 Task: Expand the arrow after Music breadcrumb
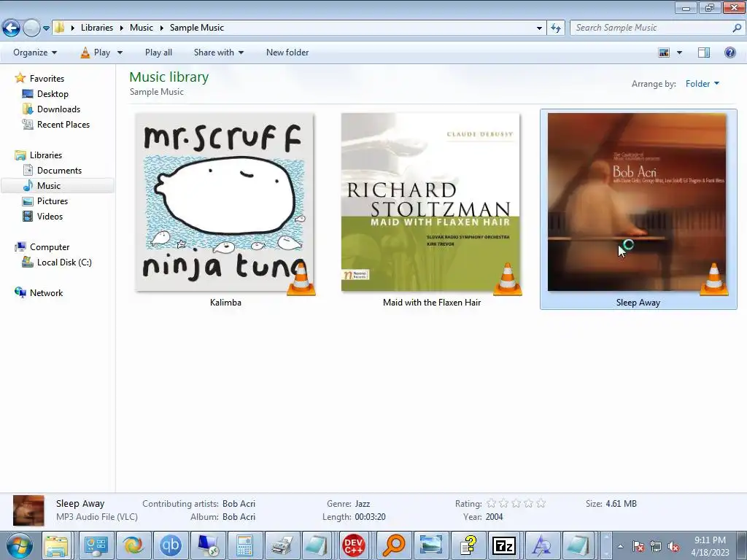(x=161, y=28)
